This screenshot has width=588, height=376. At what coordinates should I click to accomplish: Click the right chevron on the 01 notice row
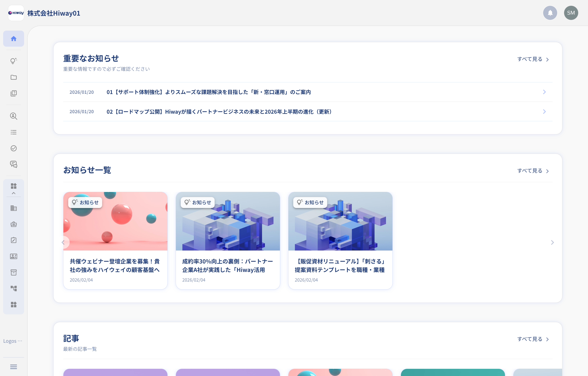pyautogui.click(x=544, y=92)
